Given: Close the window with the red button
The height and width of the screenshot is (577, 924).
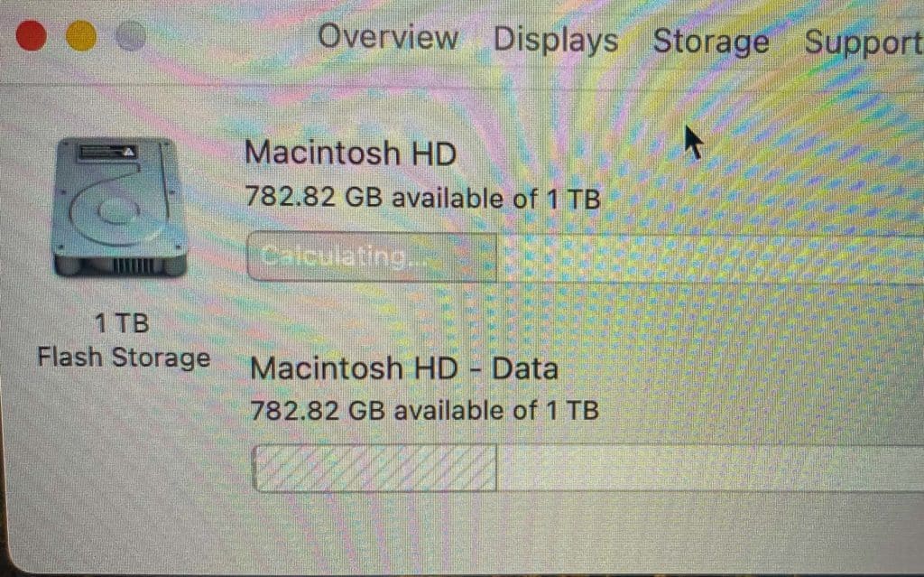Looking at the screenshot, I should pyautogui.click(x=32, y=35).
